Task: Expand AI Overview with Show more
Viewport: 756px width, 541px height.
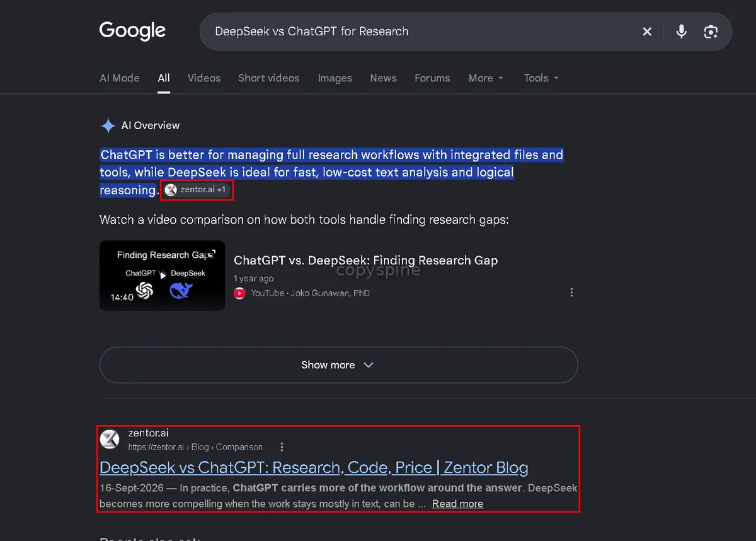Action: pyautogui.click(x=338, y=365)
